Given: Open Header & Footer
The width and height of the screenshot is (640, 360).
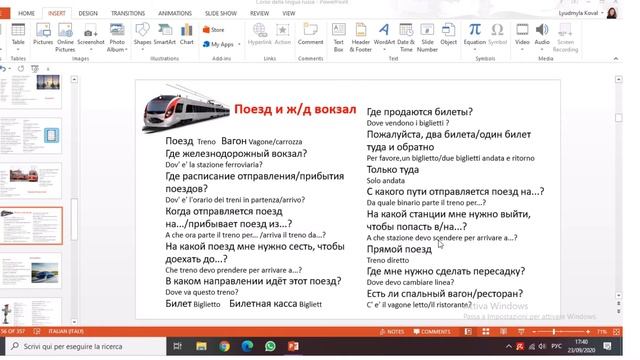Looking at the screenshot, I should 360,38.
